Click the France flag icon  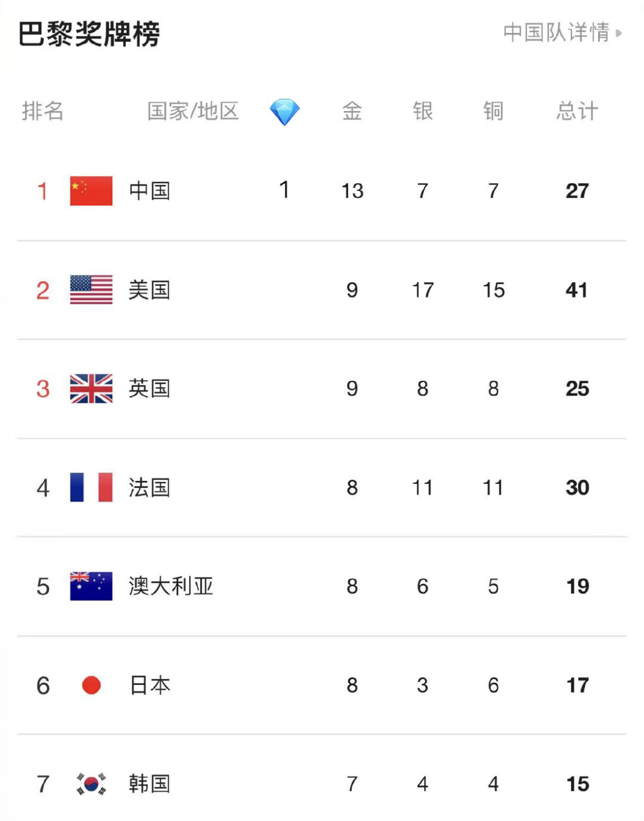click(x=91, y=487)
